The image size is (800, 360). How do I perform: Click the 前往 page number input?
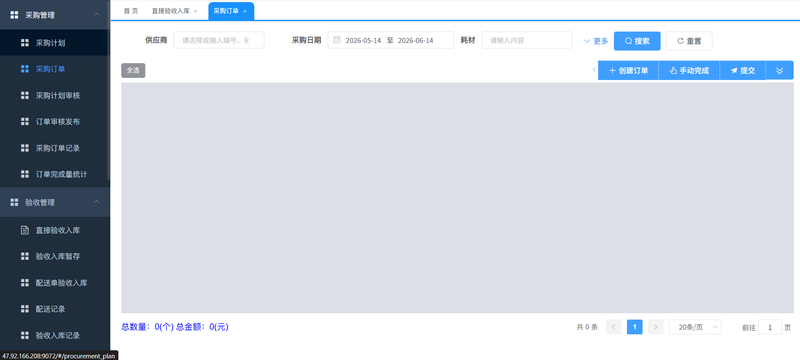coord(770,327)
